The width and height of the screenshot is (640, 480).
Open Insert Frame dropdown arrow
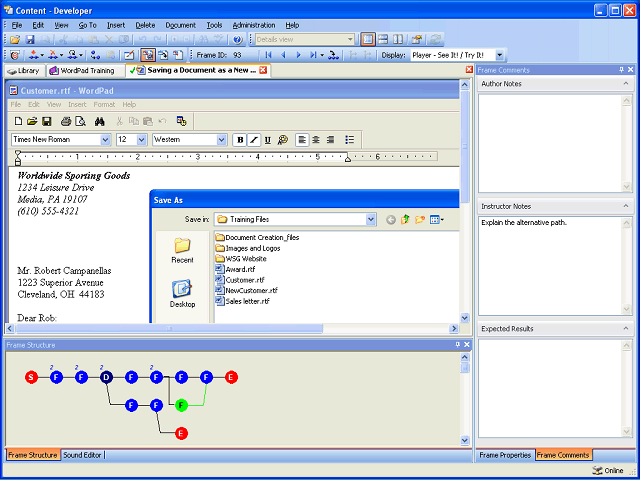click(x=42, y=55)
